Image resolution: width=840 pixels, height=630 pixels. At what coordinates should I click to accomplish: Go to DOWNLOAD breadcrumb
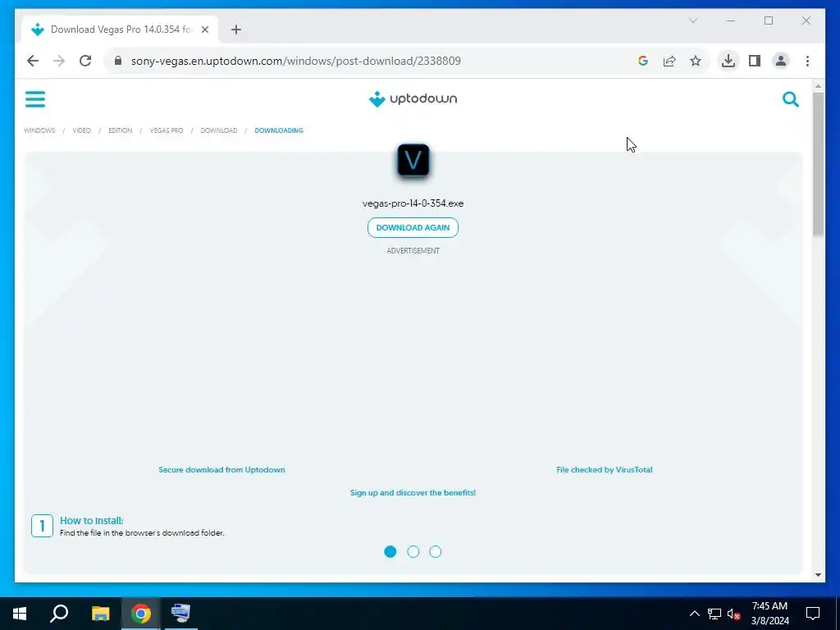tap(218, 130)
